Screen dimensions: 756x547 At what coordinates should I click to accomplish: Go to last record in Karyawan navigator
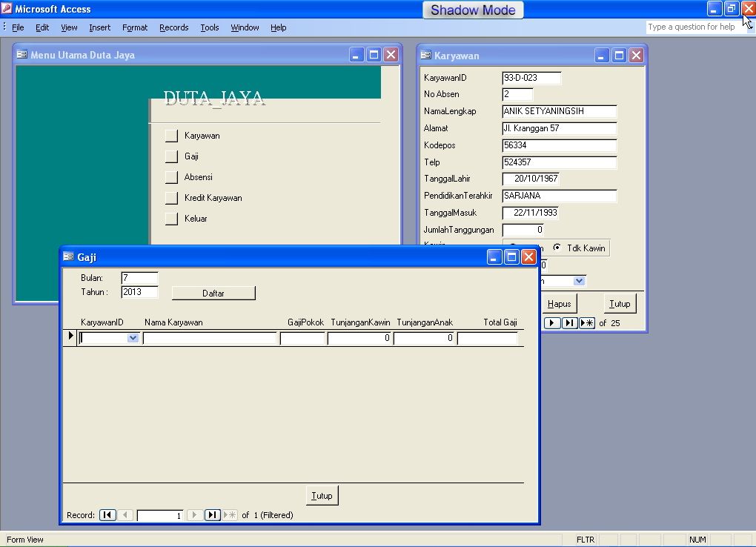coord(569,322)
